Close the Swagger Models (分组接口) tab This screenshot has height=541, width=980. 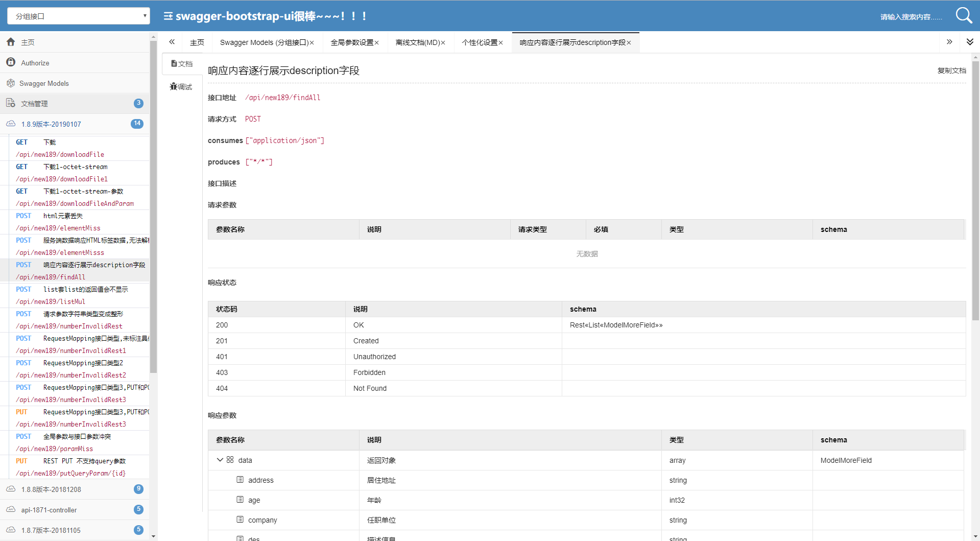(312, 43)
